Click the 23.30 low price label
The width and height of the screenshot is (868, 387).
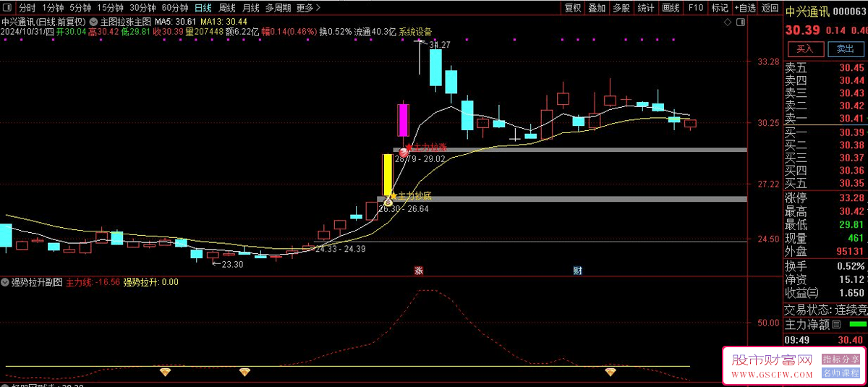[x=232, y=265]
